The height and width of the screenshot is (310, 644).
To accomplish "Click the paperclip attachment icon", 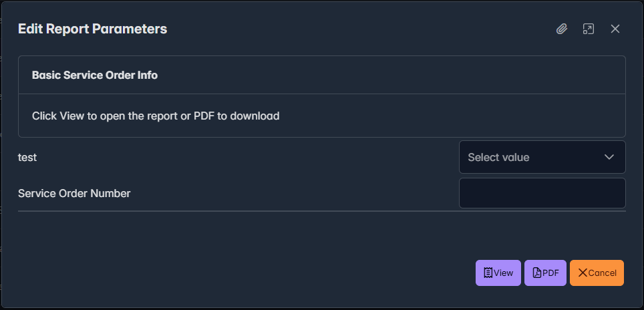I will [x=562, y=29].
